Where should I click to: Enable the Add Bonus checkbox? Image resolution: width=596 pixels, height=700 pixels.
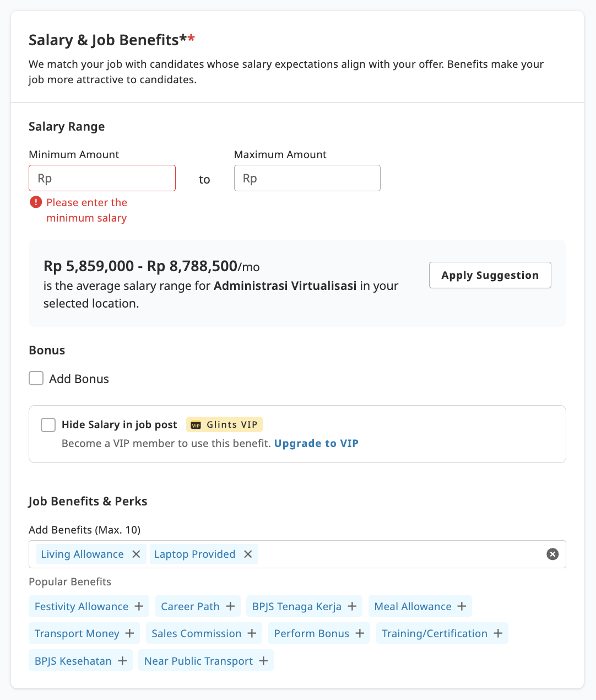(x=36, y=378)
